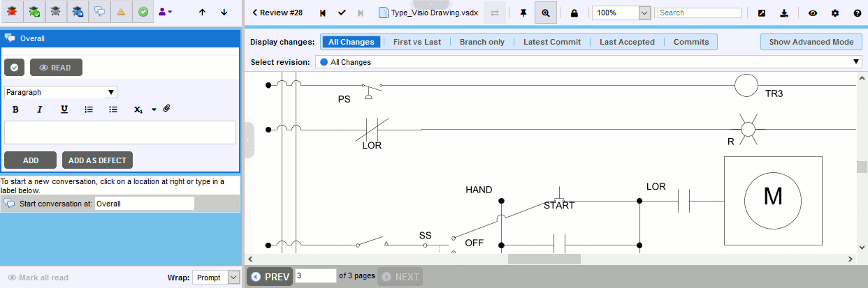Open the conversations chat bubble icon

pyautogui.click(x=99, y=12)
